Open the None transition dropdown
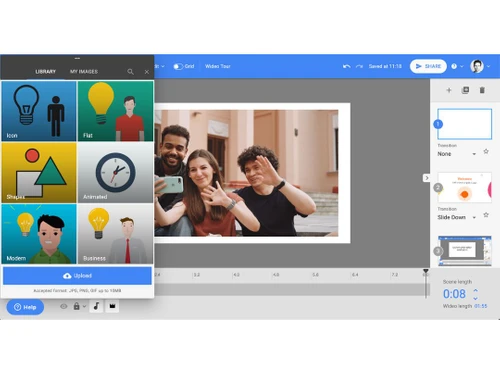500x375 pixels. tap(457, 154)
